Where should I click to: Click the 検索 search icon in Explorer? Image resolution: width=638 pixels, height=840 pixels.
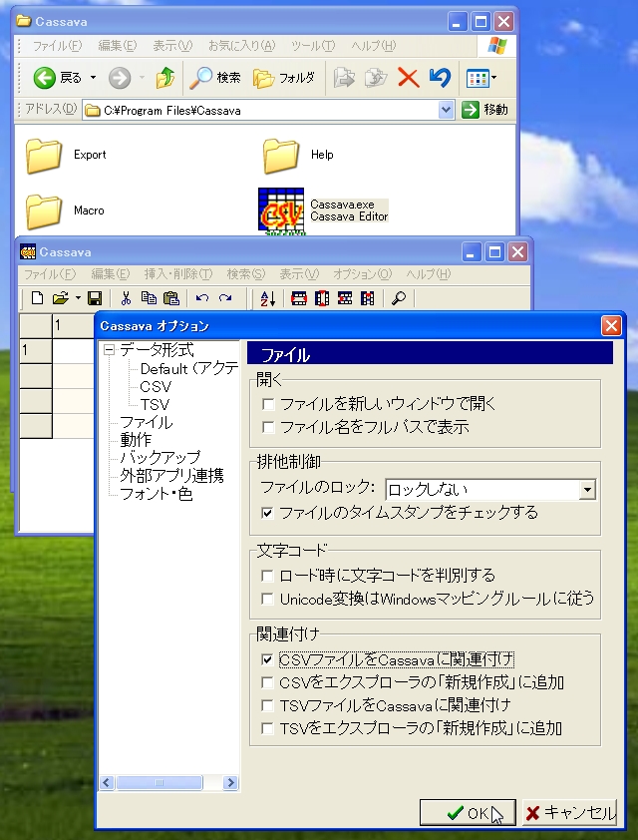click(x=215, y=78)
